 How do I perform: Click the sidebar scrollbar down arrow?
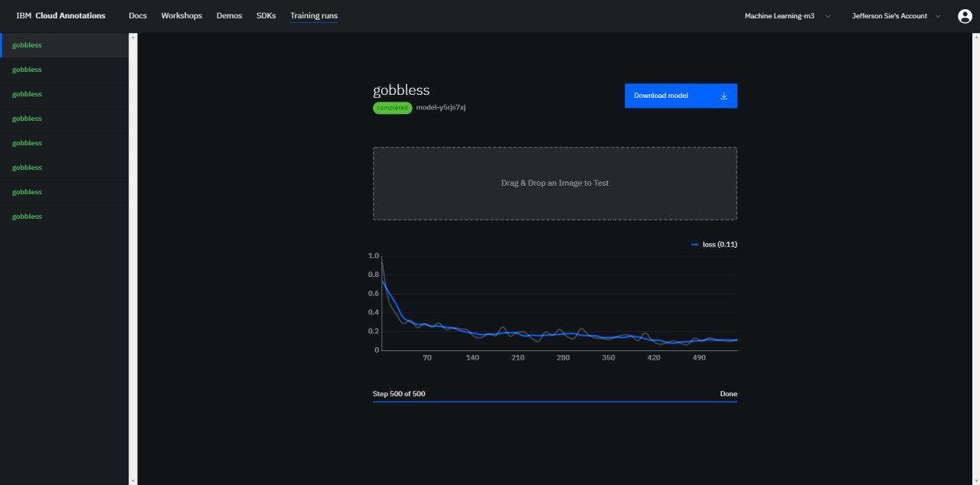pyautogui.click(x=133, y=481)
